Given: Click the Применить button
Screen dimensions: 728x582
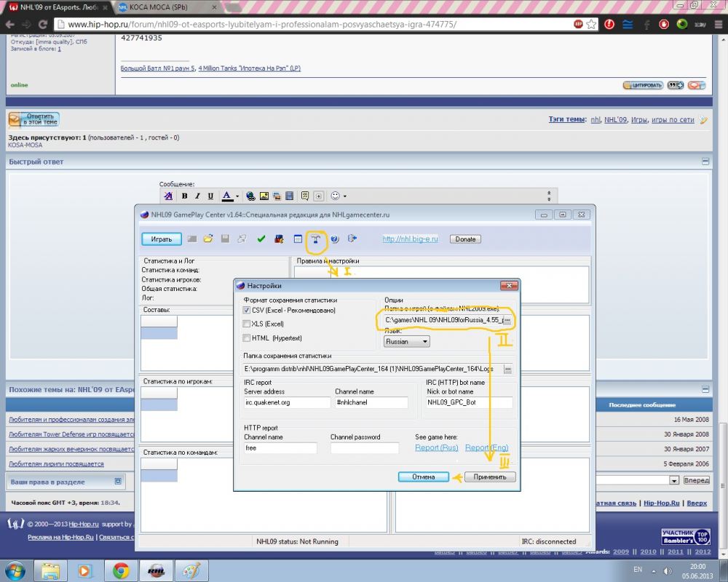Looking at the screenshot, I should point(489,477).
